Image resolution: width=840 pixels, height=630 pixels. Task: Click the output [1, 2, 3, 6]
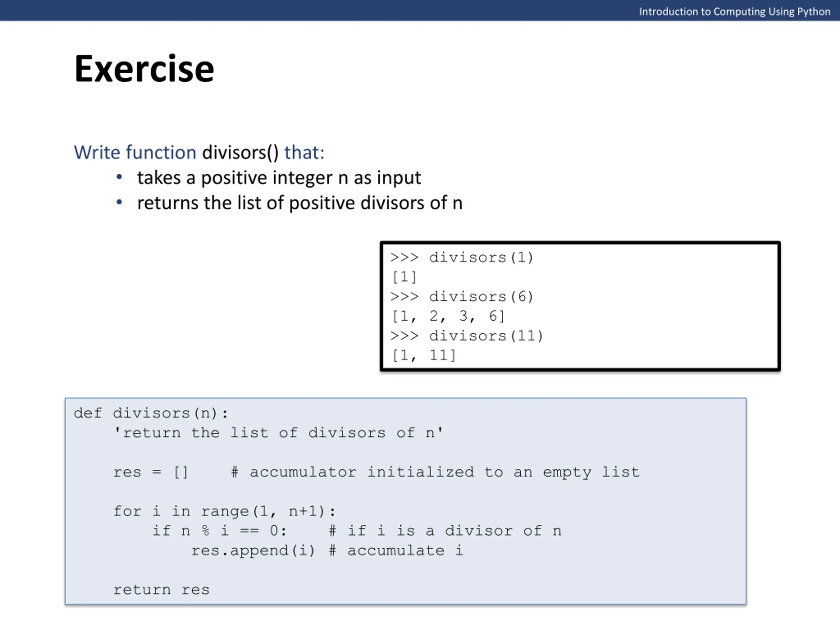448,316
